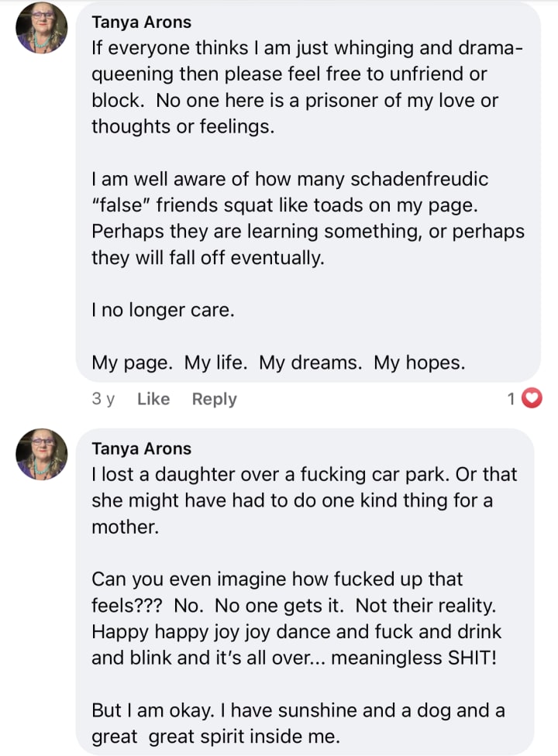The height and width of the screenshot is (756, 558).
Task: Open Tanya Arons name link on the bottom comment
Action: (141, 448)
